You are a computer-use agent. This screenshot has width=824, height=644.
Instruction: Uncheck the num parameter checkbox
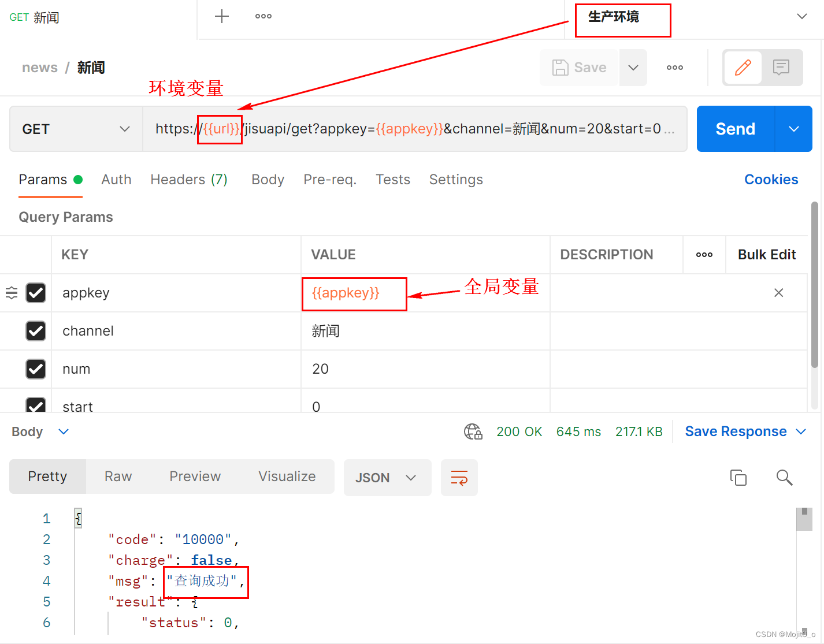pos(36,369)
